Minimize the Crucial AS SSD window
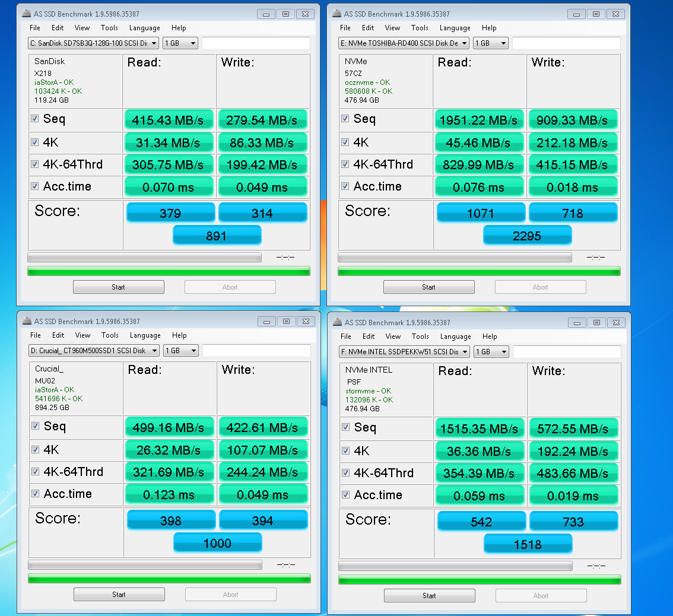Screen dimensions: 673x616 267,322
